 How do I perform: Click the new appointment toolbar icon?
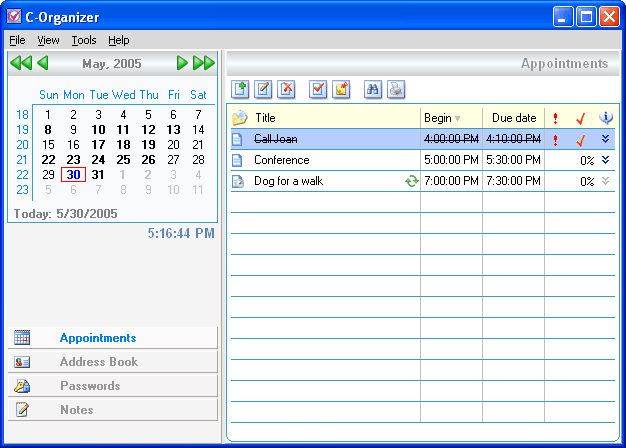point(240,89)
